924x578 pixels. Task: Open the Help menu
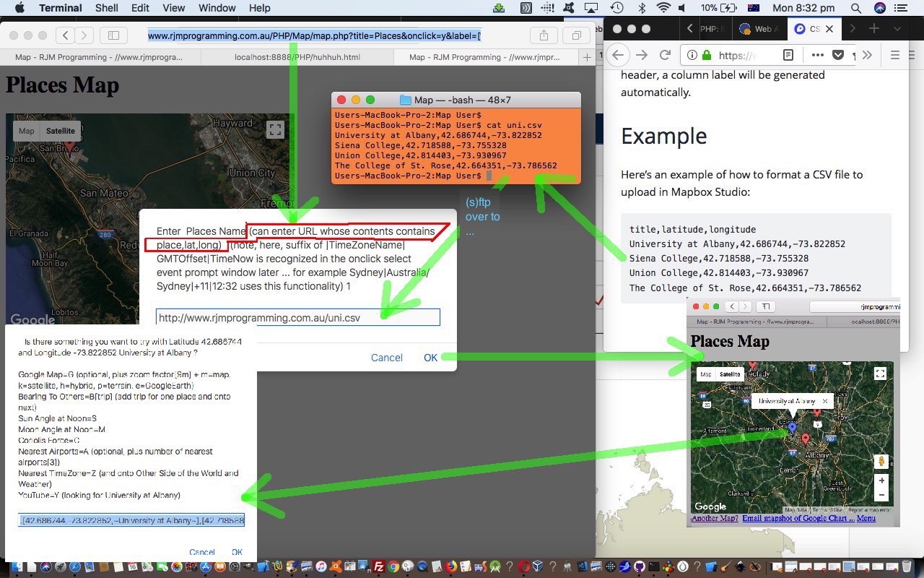[x=259, y=8]
